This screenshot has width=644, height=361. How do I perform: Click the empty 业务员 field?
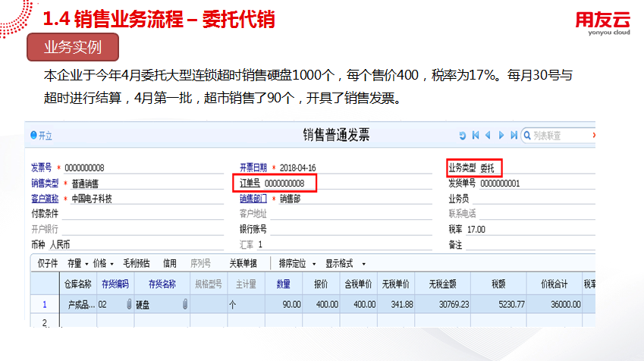pos(533,199)
